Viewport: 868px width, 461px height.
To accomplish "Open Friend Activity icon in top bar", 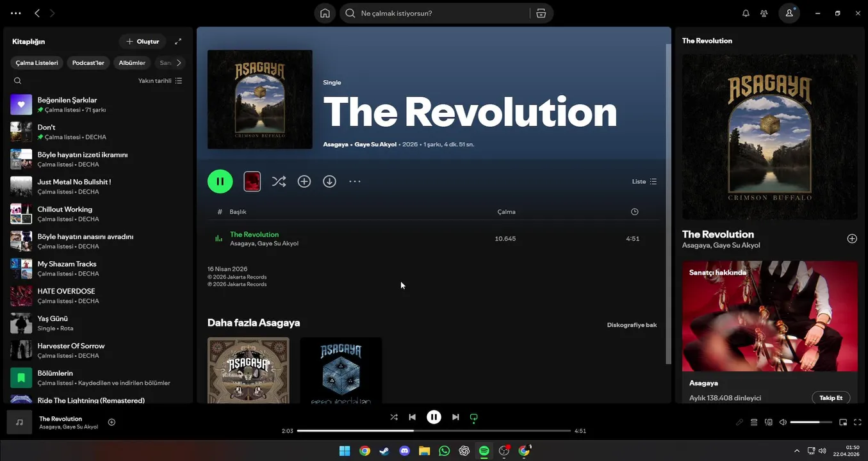I will coord(764,13).
